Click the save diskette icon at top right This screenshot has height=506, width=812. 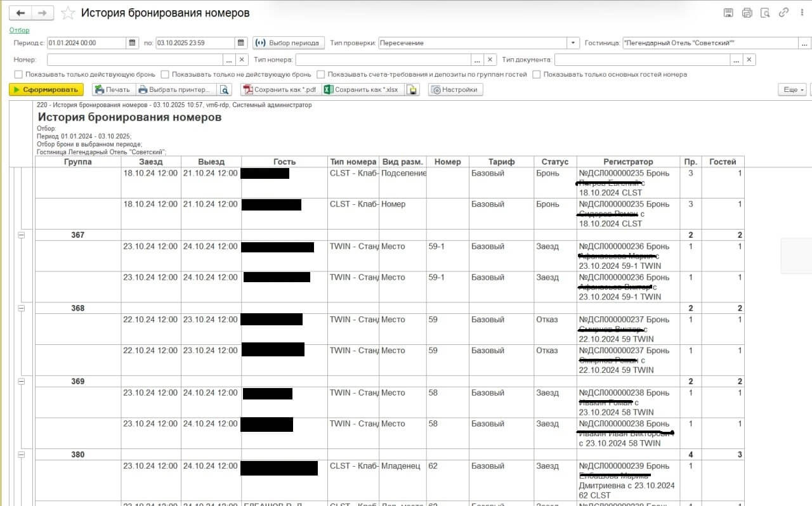pyautogui.click(x=728, y=13)
